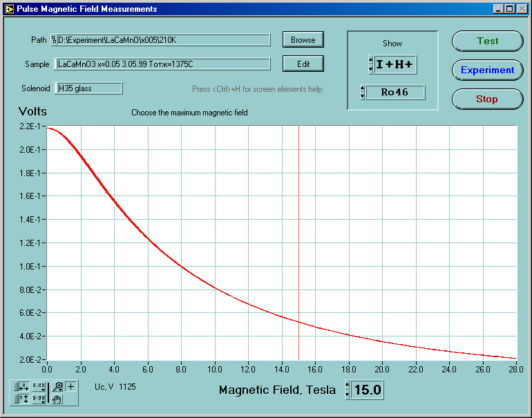532x418 pixels.
Task: Click the Edit button
Action: click(x=303, y=64)
